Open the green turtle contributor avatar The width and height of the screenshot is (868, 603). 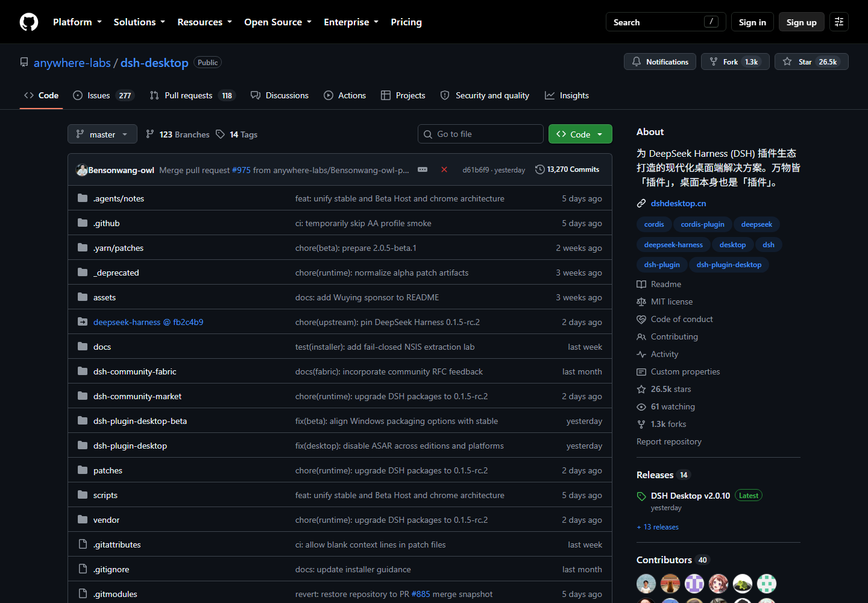(743, 584)
